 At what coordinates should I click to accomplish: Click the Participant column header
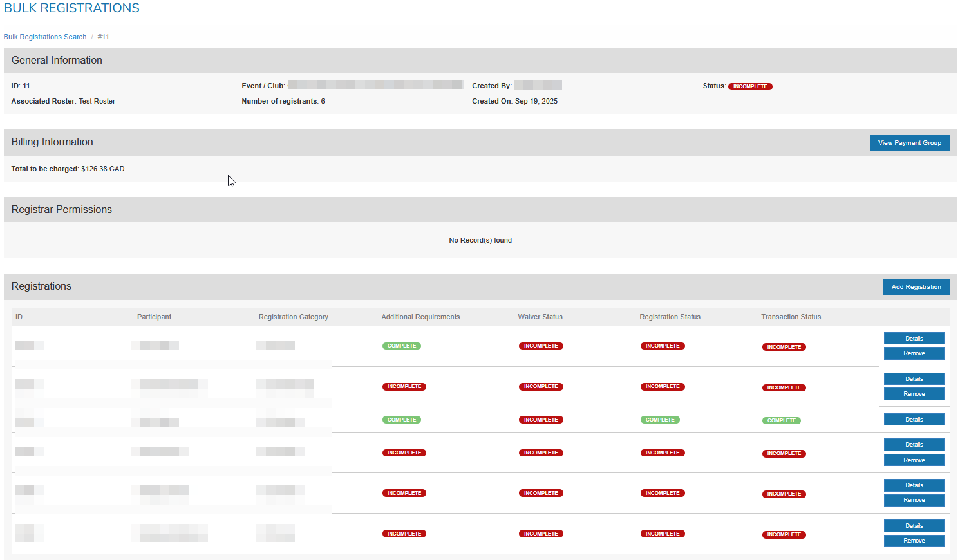coord(154,317)
